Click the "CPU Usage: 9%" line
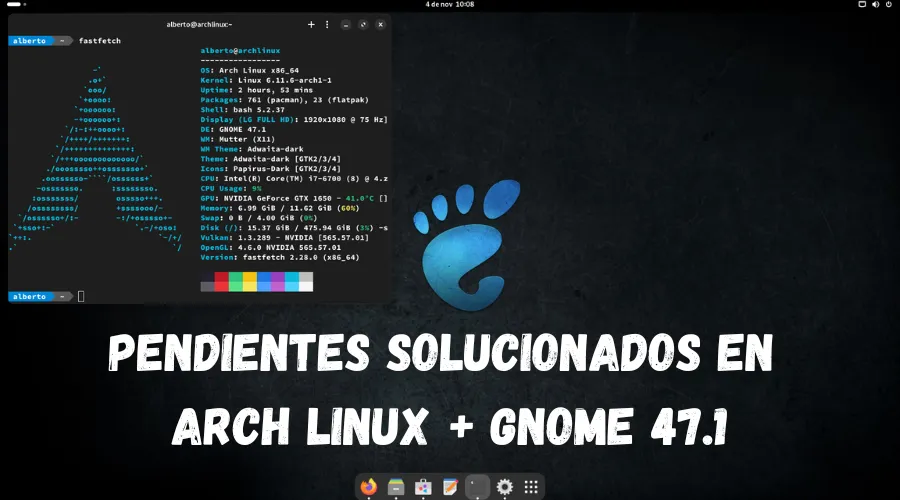The image size is (900, 500). click(231, 188)
